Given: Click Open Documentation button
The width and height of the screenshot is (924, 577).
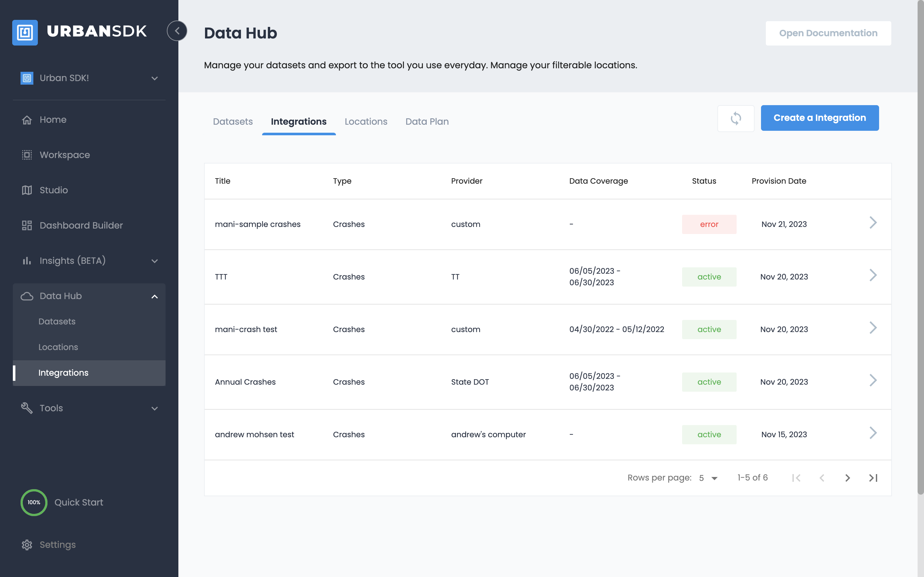Looking at the screenshot, I should (828, 33).
